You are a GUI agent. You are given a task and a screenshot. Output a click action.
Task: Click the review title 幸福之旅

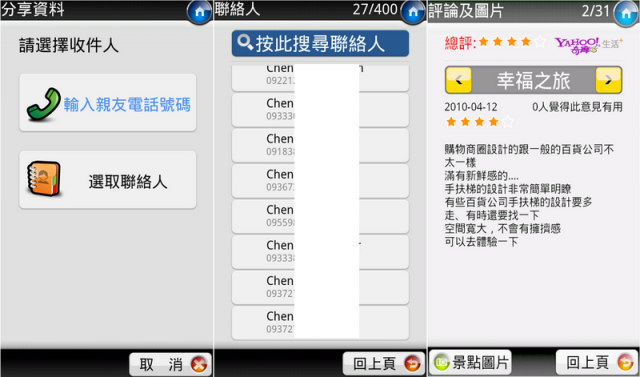533,80
